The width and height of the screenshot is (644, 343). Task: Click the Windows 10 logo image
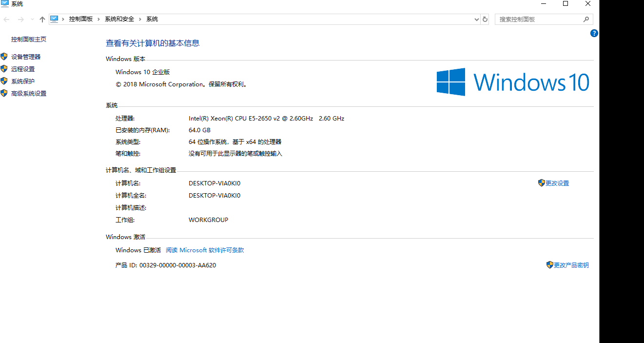point(513,82)
